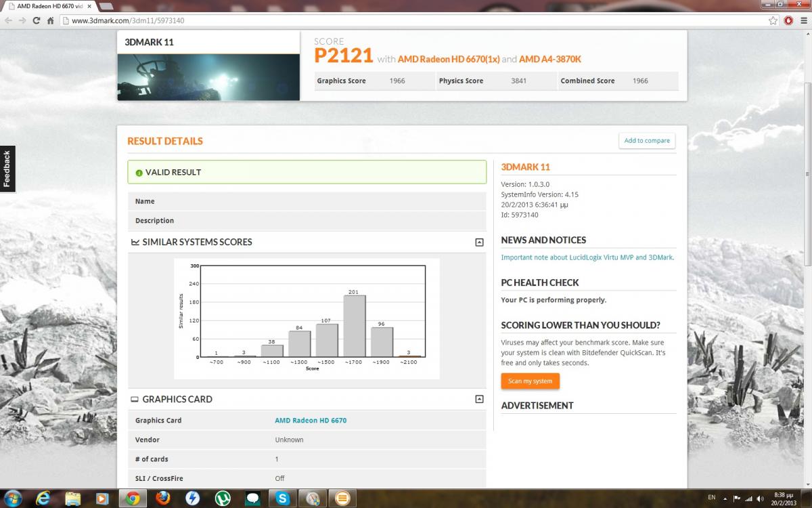Click the volume speaker tray icon
The width and height of the screenshot is (812, 508).
761,498
